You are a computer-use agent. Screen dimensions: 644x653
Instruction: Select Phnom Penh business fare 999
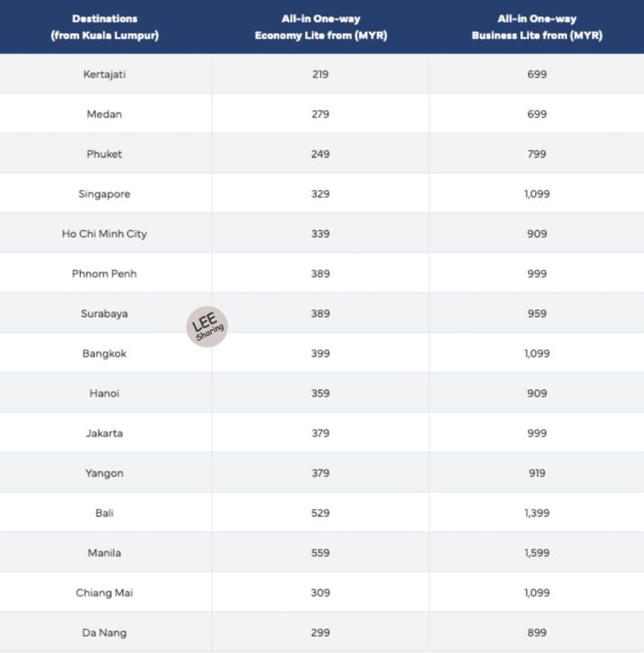tap(537, 273)
